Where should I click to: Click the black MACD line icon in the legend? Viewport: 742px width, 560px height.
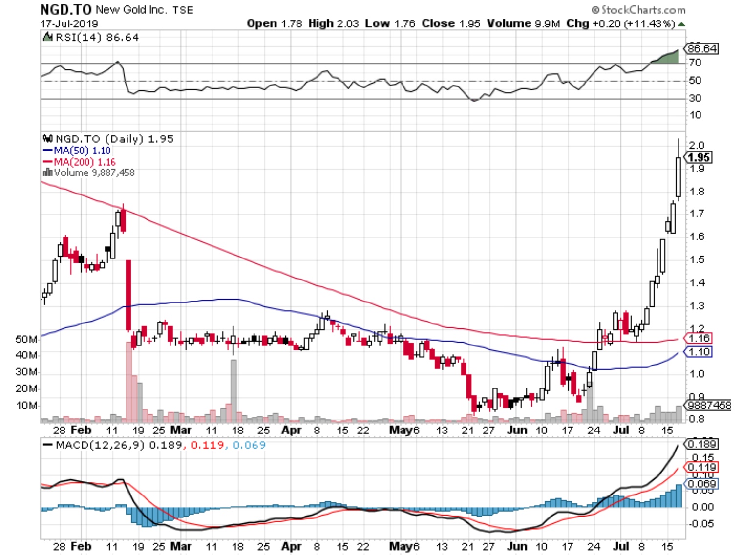point(48,445)
